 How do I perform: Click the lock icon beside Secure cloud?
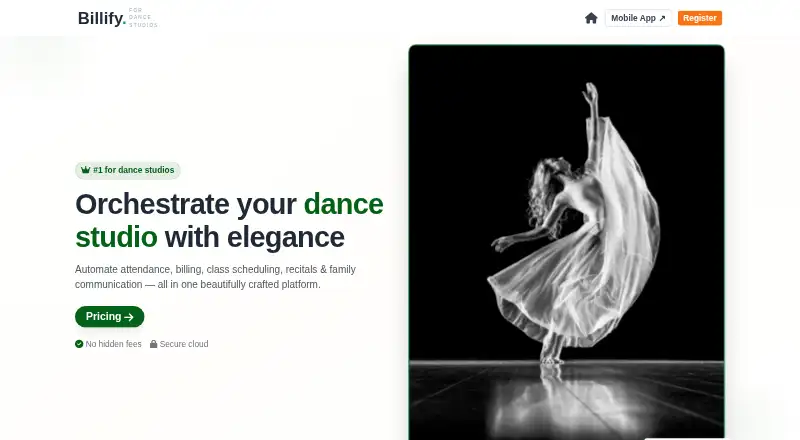pos(153,344)
